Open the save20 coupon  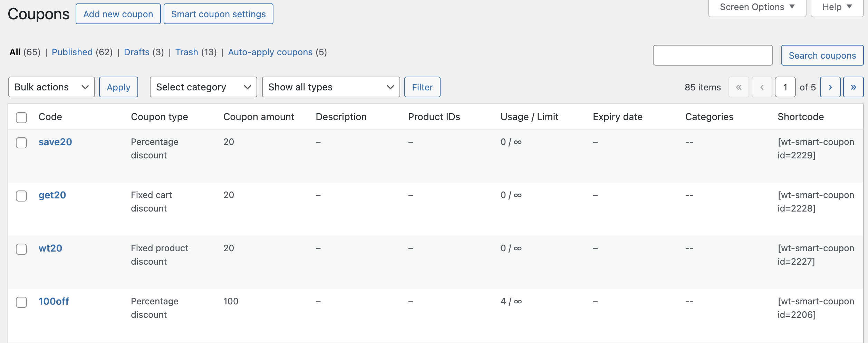[x=55, y=142]
